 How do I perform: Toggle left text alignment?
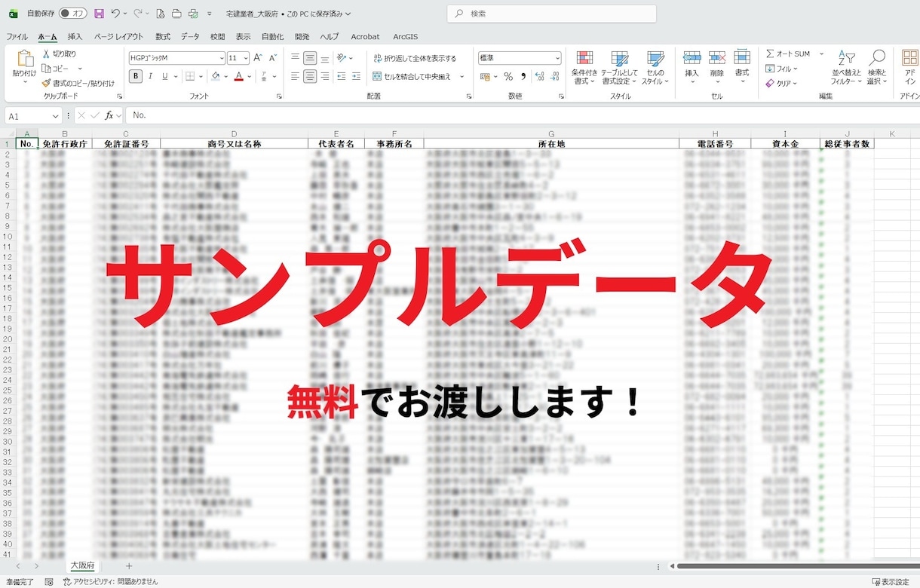pos(295,76)
